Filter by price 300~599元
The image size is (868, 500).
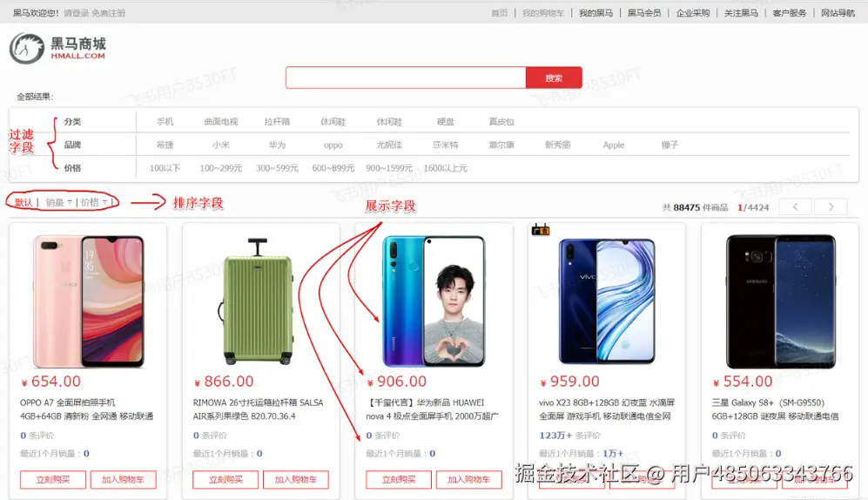pos(277,168)
